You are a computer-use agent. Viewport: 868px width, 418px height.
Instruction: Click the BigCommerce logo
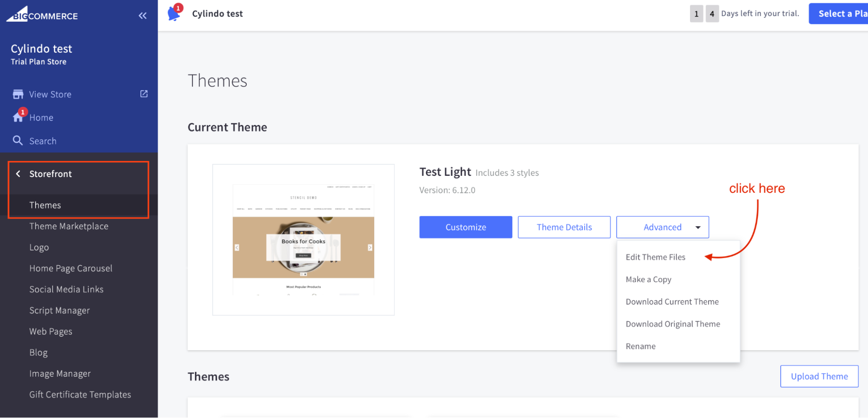[x=42, y=15]
